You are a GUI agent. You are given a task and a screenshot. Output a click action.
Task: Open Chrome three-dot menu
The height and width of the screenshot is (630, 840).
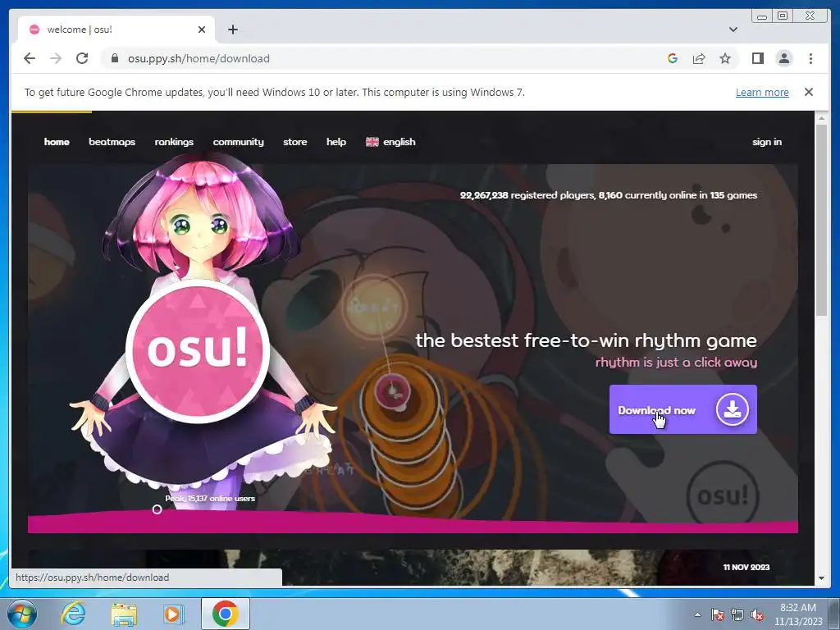[811, 58]
